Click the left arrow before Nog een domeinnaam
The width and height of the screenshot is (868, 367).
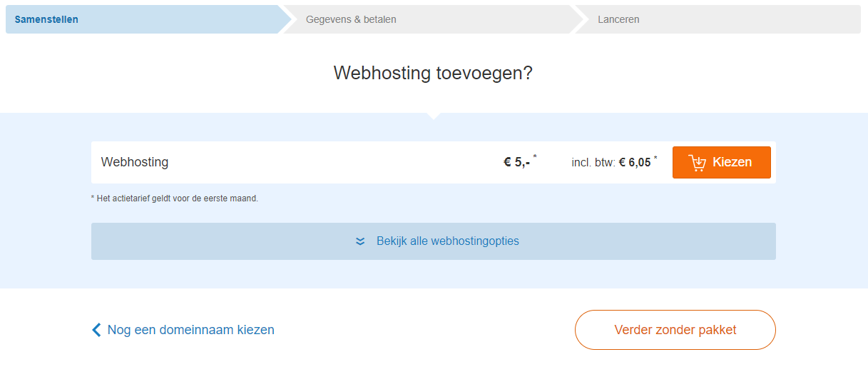[x=96, y=330]
